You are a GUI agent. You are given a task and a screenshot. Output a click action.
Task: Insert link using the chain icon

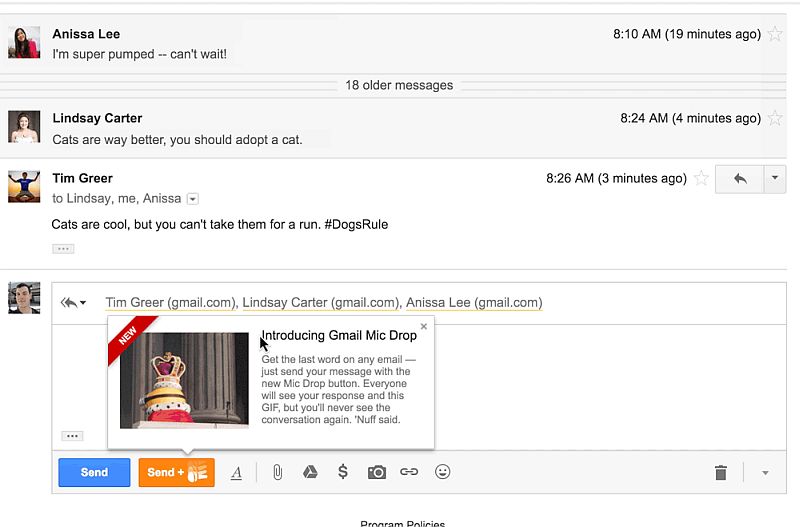click(x=409, y=472)
